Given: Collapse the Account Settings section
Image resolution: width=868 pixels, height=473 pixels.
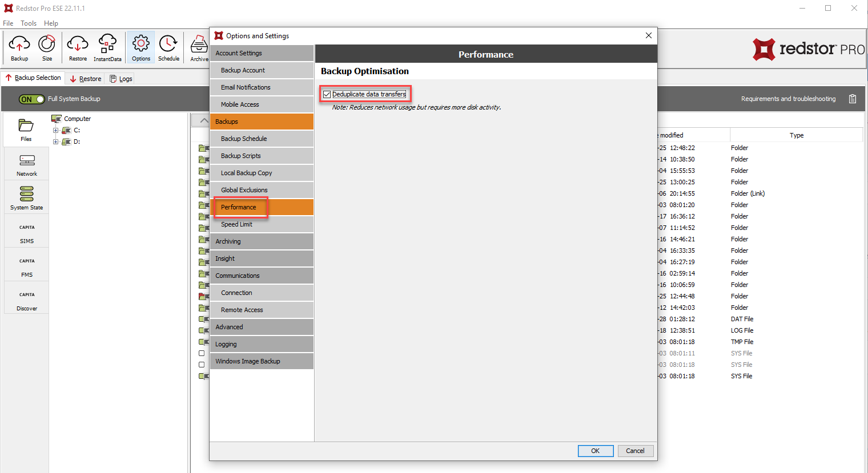Looking at the screenshot, I should (x=262, y=53).
